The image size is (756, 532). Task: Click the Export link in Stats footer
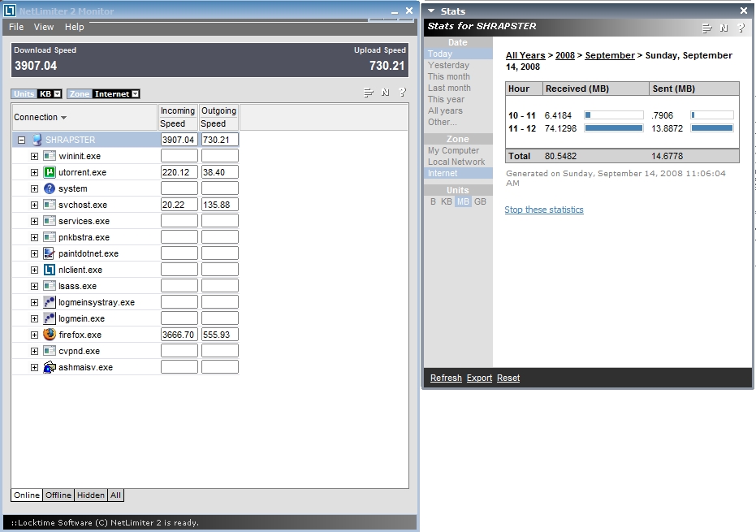(x=479, y=378)
